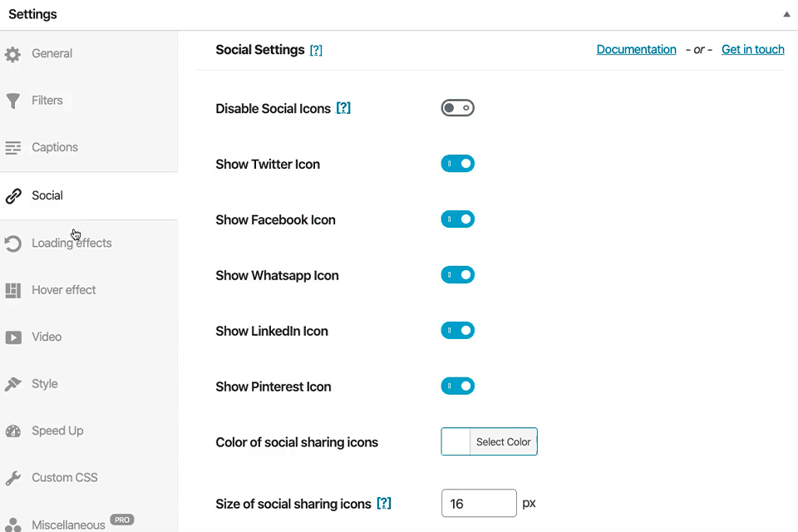Open the Documentation link
The width and height of the screenshot is (798, 532).
[636, 49]
